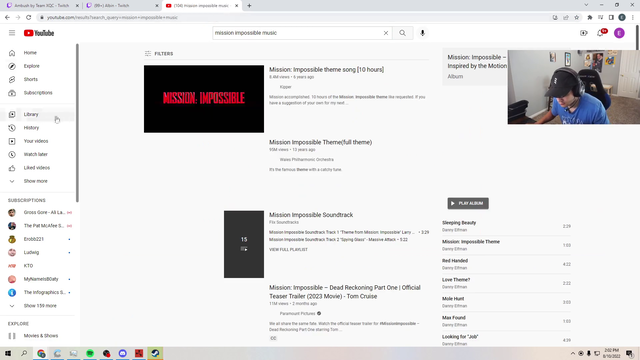Open Gross Gore channel subscription
This screenshot has height=360, width=640.
coord(38,212)
